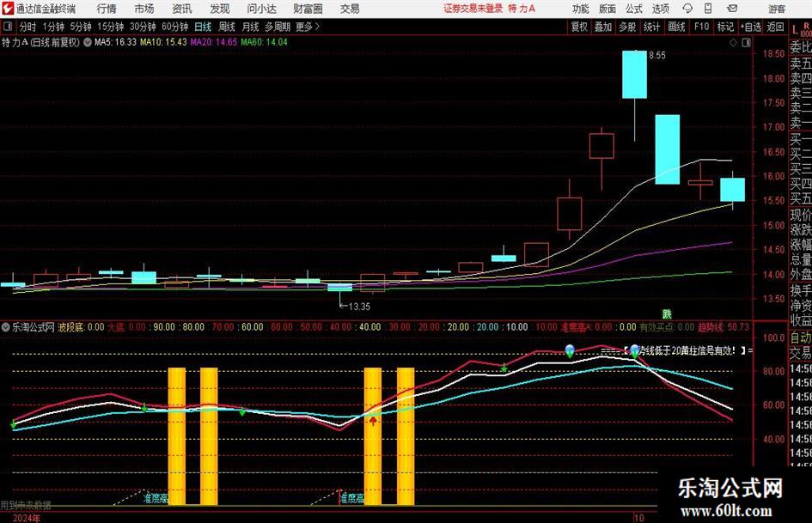Click the MA60: 14.04 indicator value
Viewport: 812px width, 523px height.
click(264, 42)
